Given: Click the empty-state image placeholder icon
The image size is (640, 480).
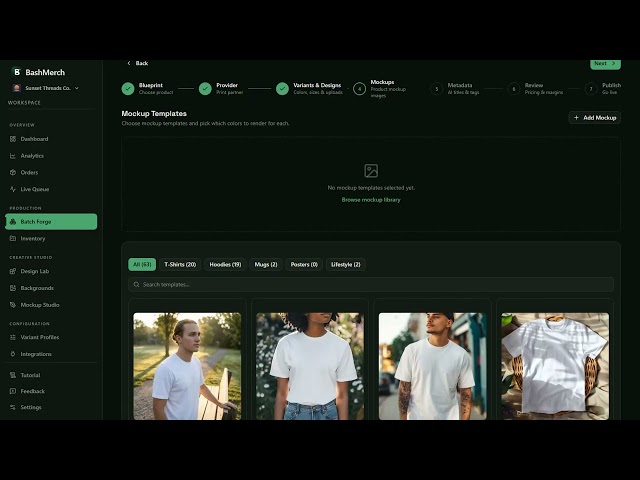Looking at the screenshot, I should [371, 171].
